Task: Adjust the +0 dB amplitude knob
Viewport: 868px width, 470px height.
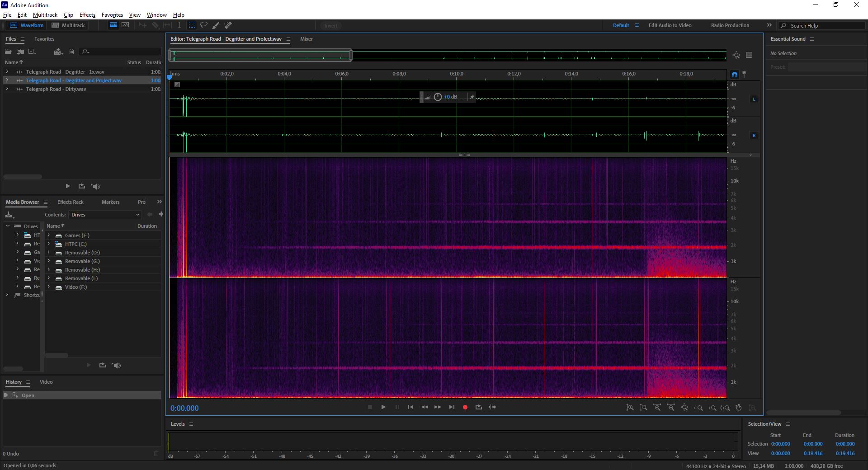Action: pos(438,97)
